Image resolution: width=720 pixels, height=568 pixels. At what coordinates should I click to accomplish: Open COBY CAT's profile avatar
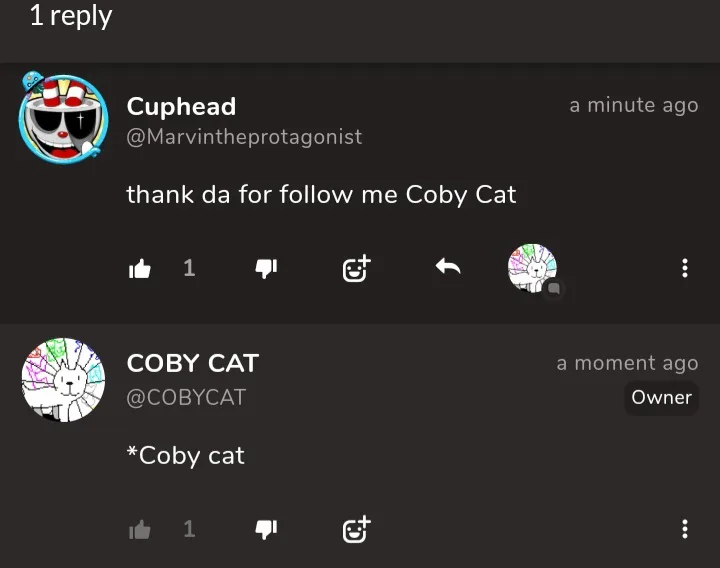pyautogui.click(x=63, y=381)
